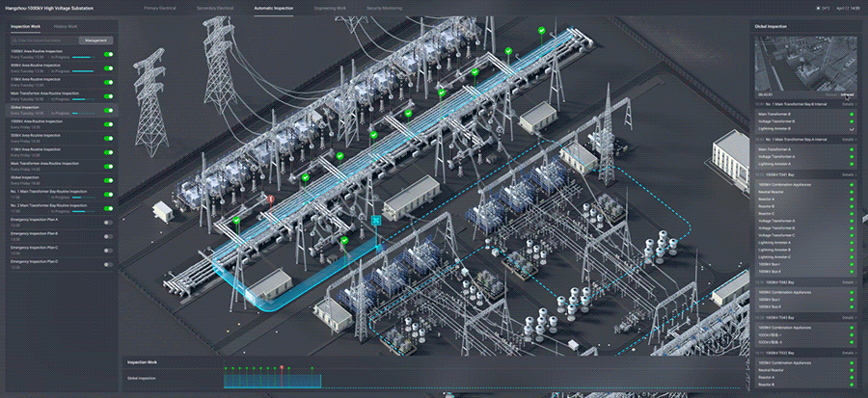Expand Details for 1000kV T042 Bay

[849, 282]
